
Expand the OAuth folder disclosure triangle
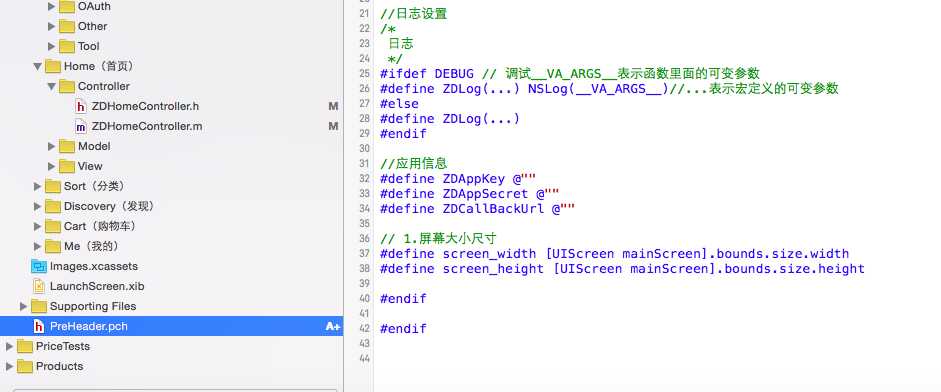pos(52,7)
